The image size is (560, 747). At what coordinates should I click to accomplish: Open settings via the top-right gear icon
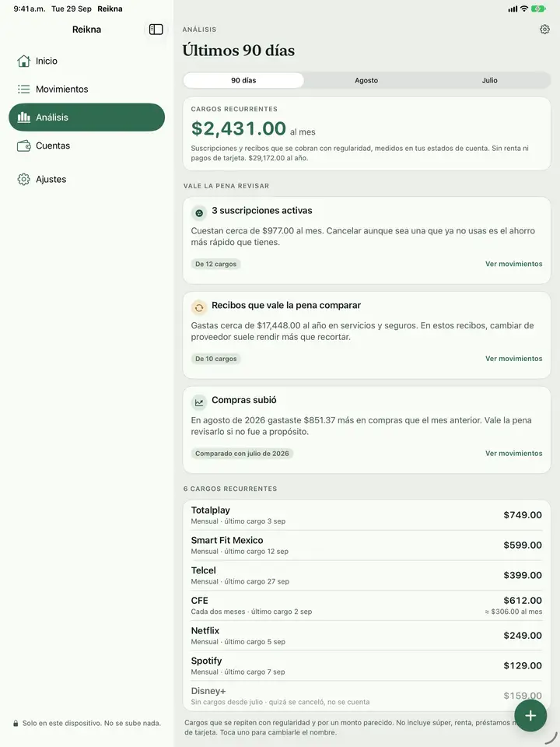coord(544,30)
